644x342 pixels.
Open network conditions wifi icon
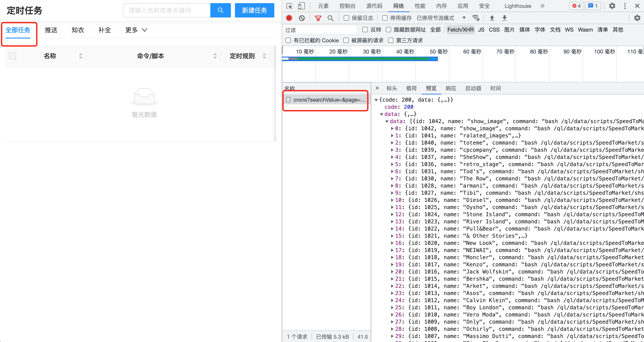[x=476, y=18]
